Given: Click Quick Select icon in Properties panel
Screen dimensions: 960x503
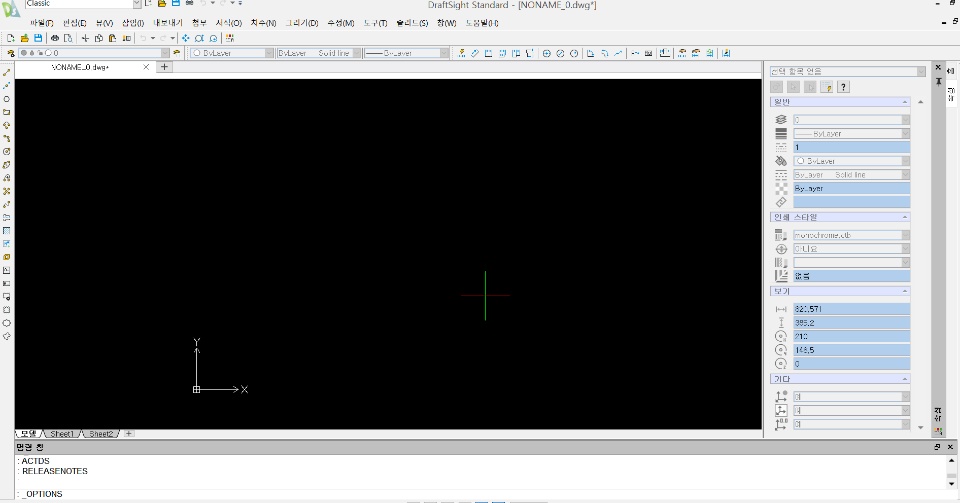Looking at the screenshot, I should [x=827, y=87].
